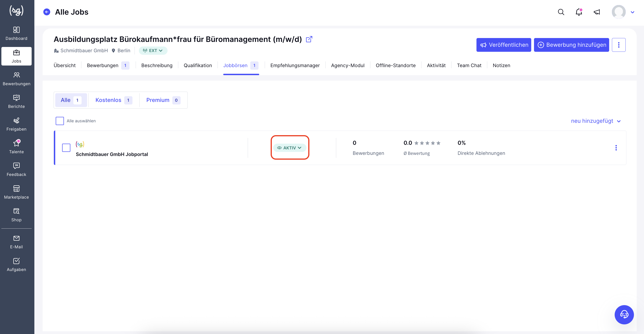Open Freigaben in the sidebar

tap(17, 124)
